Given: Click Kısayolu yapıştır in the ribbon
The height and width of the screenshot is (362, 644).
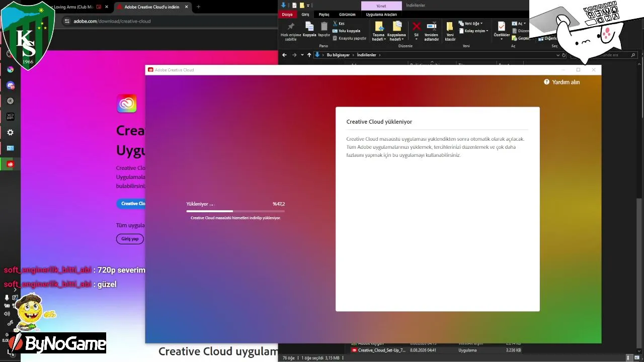Looking at the screenshot, I should (350, 38).
